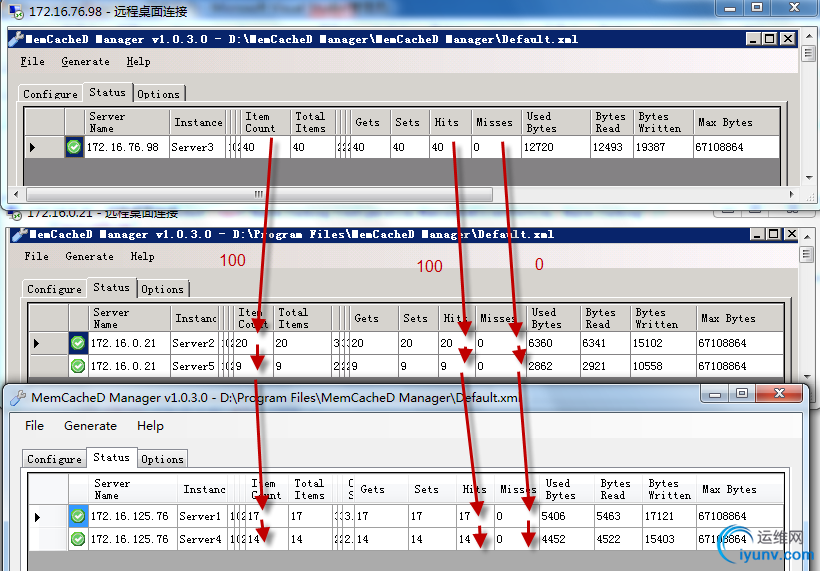The width and height of the screenshot is (820, 571).
Task: Open File menu in middle window
Action: (x=37, y=256)
